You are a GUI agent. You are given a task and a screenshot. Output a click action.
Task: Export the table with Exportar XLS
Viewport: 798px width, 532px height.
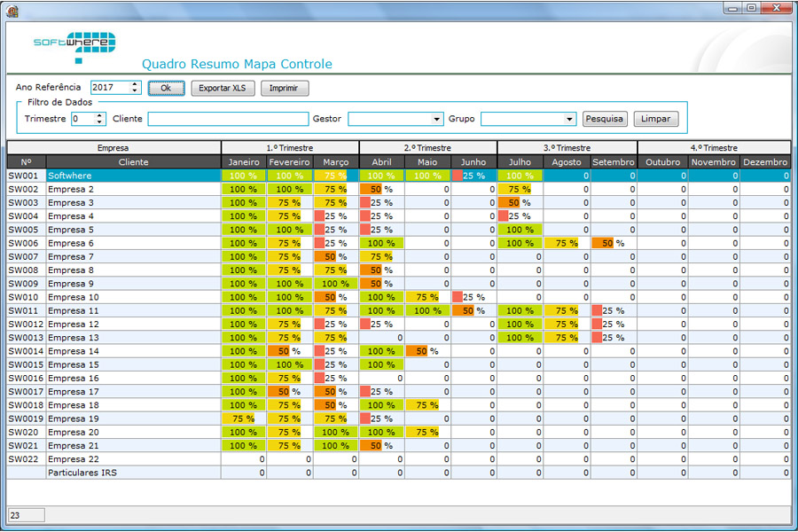[x=223, y=89]
